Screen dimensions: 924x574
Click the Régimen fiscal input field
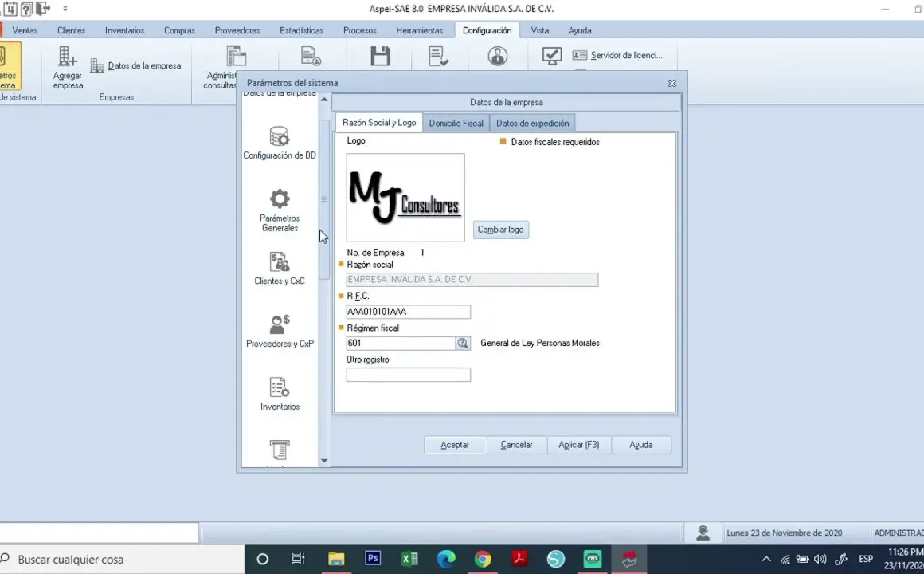pos(401,344)
